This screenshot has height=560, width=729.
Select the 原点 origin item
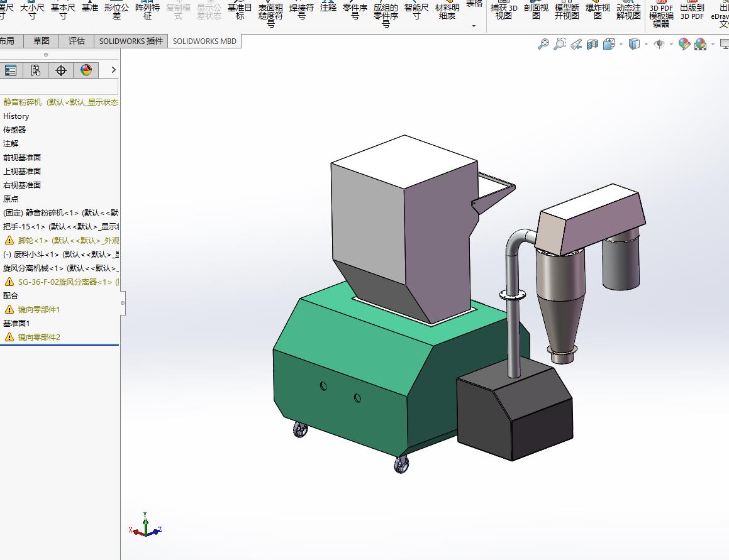coord(11,199)
